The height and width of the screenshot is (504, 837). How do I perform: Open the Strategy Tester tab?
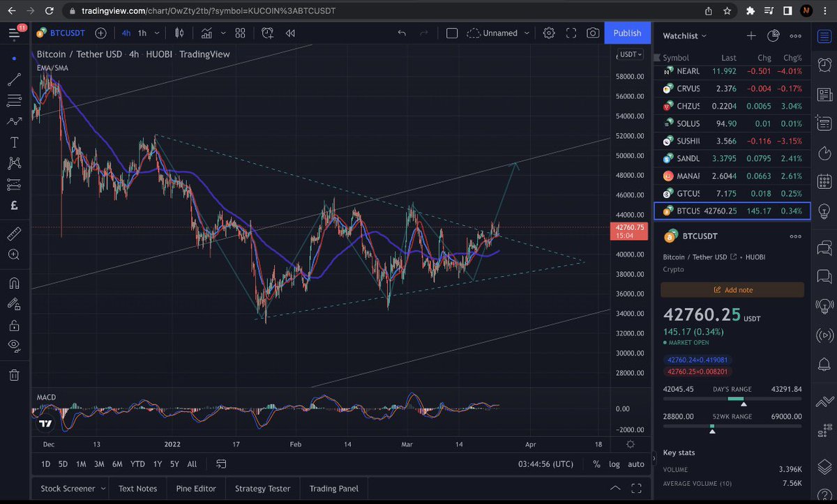pyautogui.click(x=262, y=489)
